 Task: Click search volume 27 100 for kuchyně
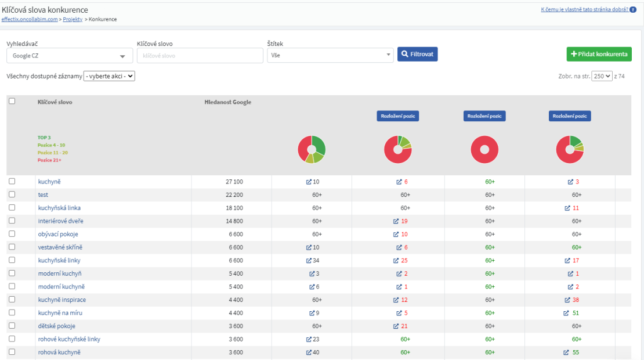click(x=234, y=182)
